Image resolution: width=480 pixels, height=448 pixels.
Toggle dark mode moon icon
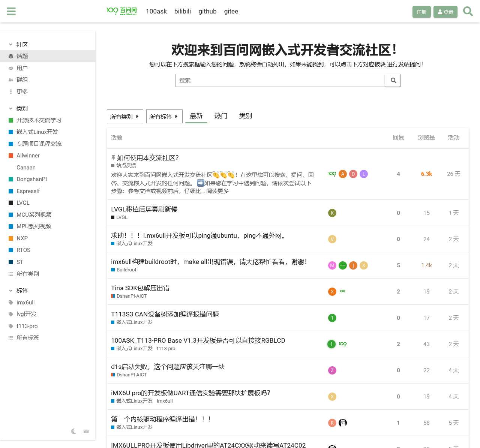[x=74, y=432]
